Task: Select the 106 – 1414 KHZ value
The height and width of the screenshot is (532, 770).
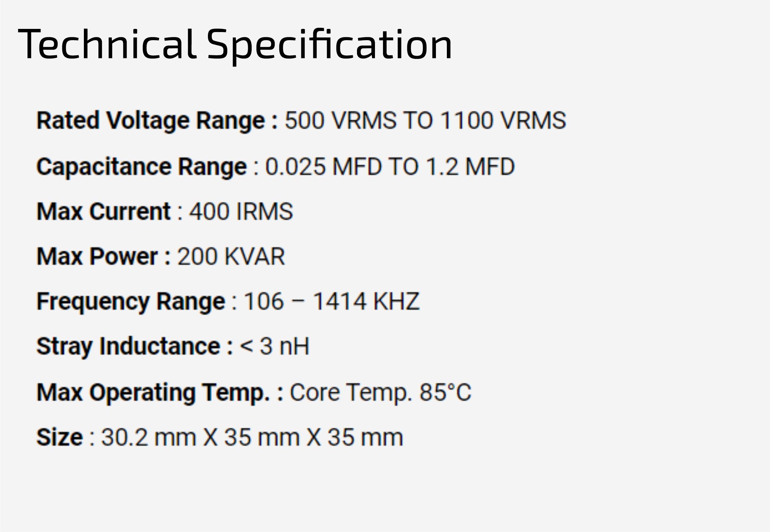Action: (x=332, y=302)
